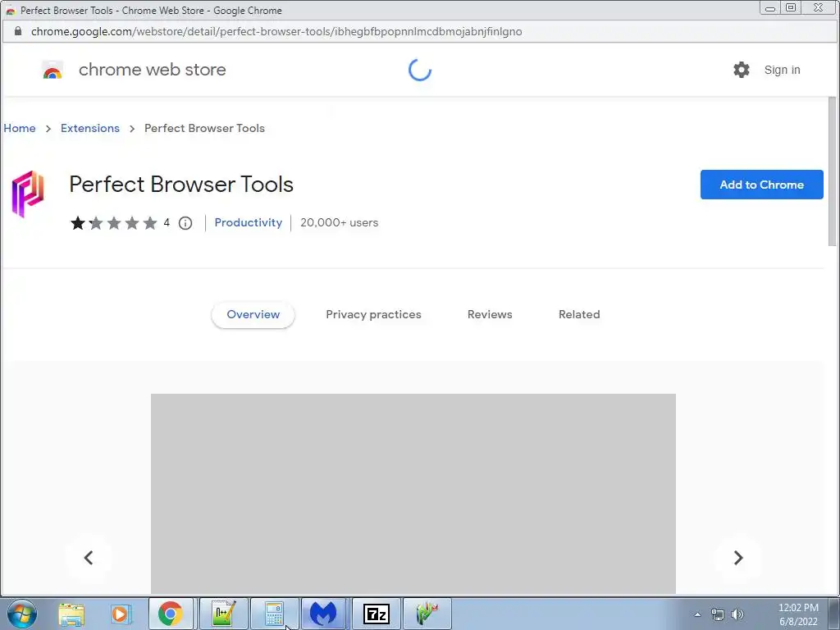Open the Related tab
The width and height of the screenshot is (840, 630).
click(579, 314)
